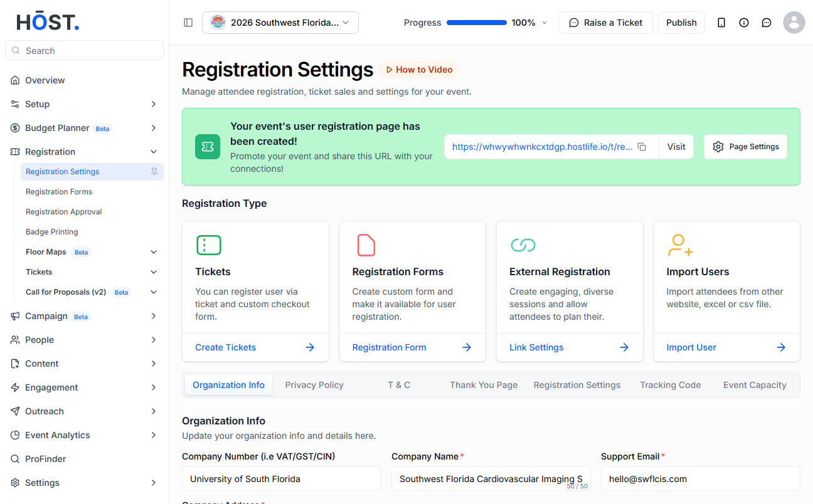Image resolution: width=813 pixels, height=504 pixels.
Task: Switch to the T & C tab
Action: pos(399,385)
